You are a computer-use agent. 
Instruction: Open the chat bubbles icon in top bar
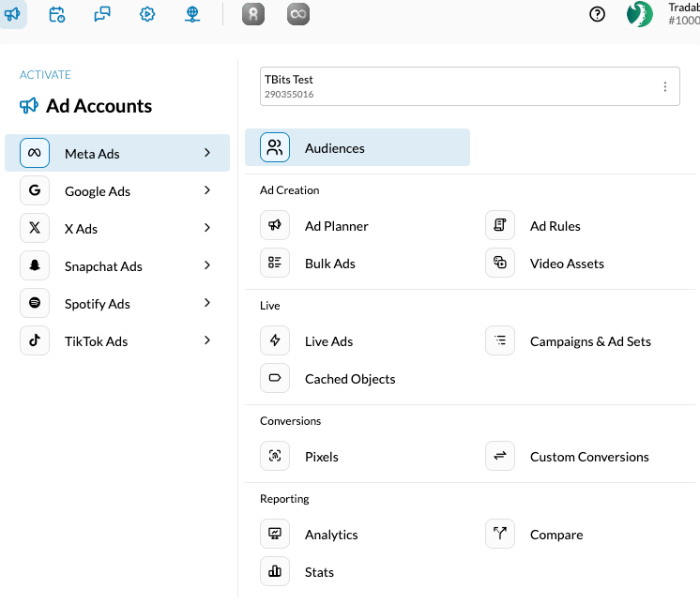[x=102, y=14]
